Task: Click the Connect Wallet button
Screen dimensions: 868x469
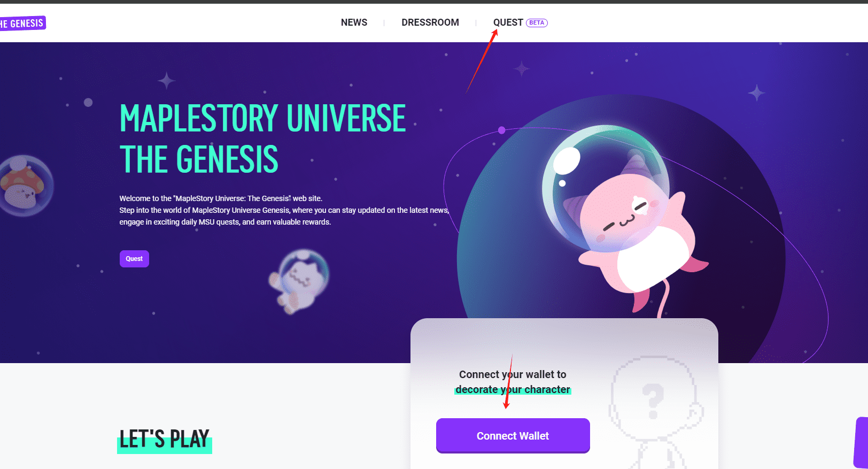Action: (x=513, y=436)
